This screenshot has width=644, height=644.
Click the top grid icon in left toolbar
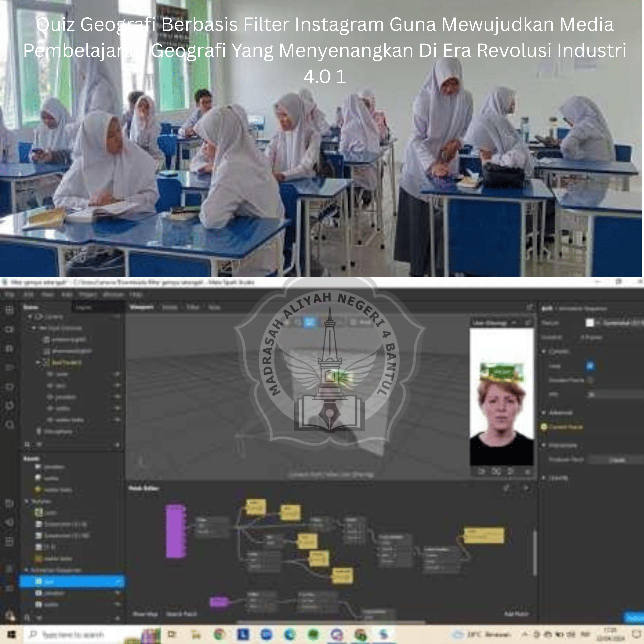(9, 310)
